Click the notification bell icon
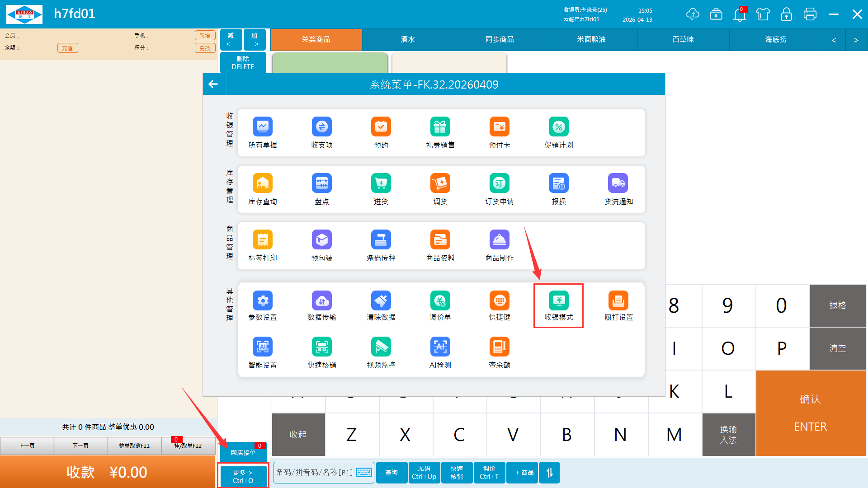The height and width of the screenshot is (488, 868). [740, 14]
